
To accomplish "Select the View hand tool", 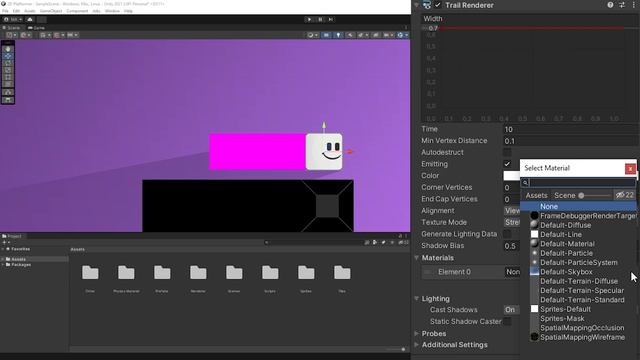I will point(8,49).
